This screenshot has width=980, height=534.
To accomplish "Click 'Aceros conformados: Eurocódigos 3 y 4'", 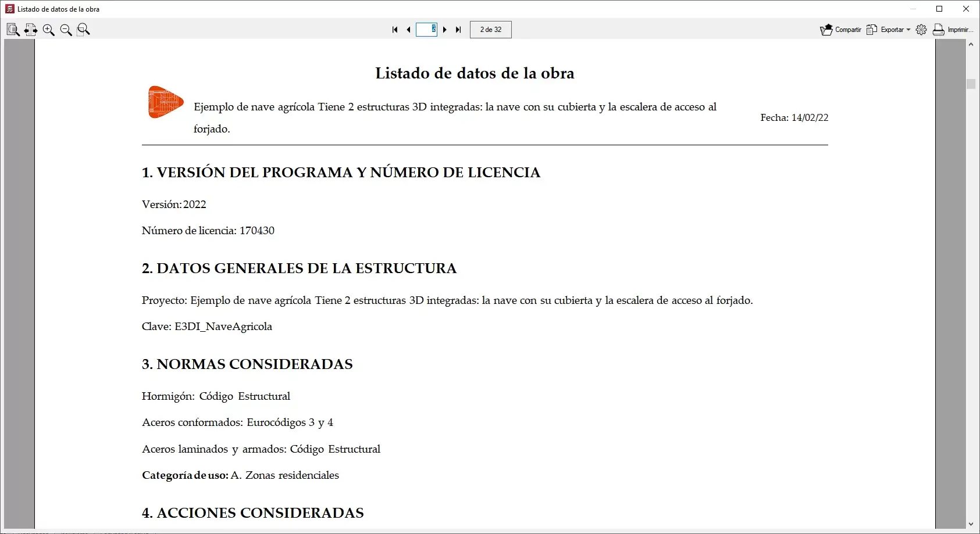I will point(237,422).
